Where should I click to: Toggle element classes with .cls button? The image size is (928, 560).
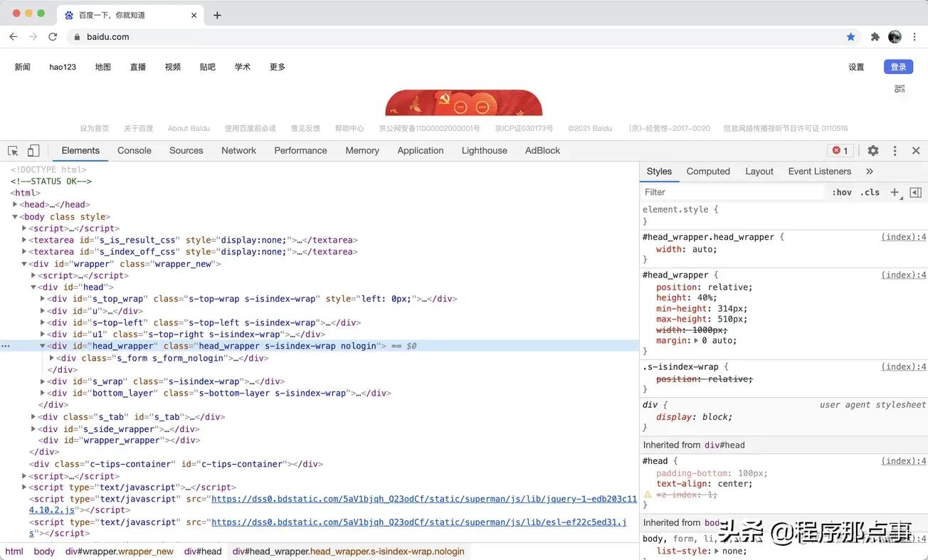(869, 192)
